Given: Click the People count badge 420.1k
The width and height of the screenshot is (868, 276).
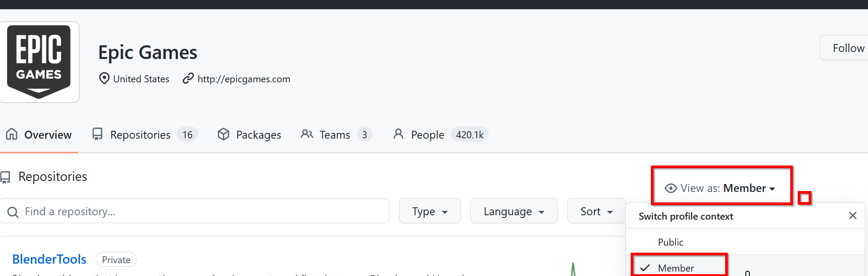Looking at the screenshot, I should pyautogui.click(x=470, y=134).
